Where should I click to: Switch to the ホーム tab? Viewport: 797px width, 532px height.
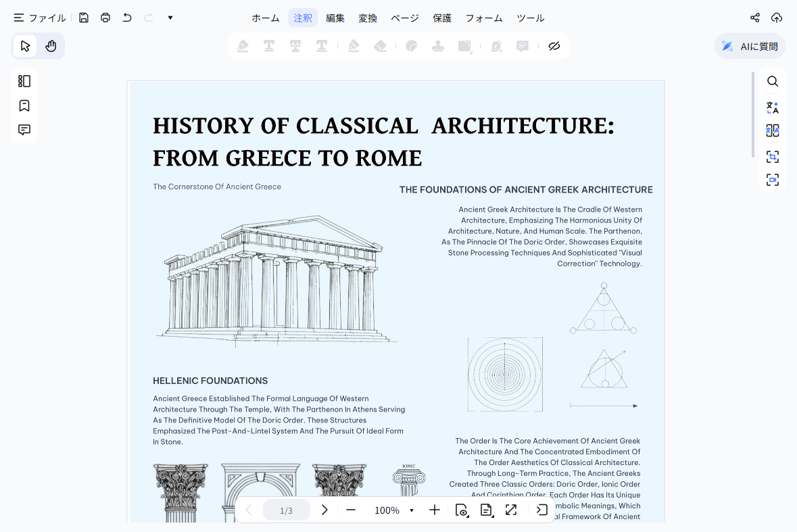coord(265,18)
